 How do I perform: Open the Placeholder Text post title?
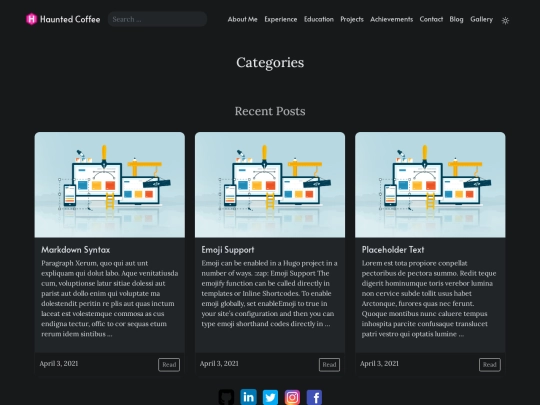point(393,250)
